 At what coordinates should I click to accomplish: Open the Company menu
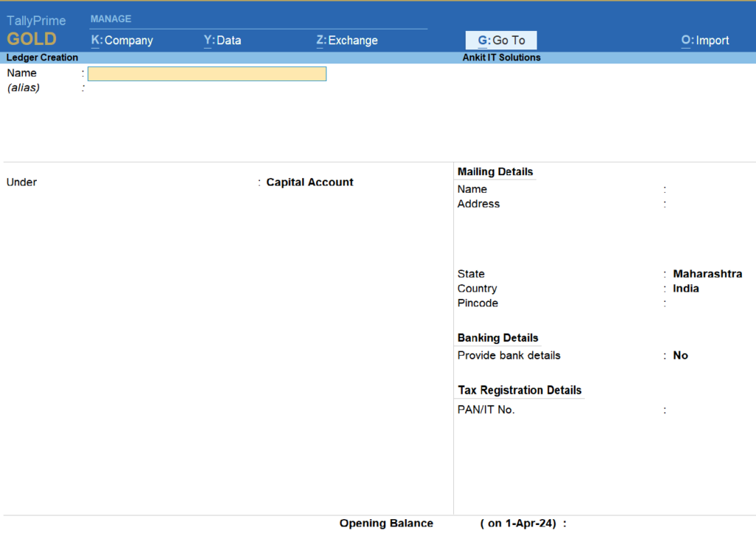click(x=122, y=41)
